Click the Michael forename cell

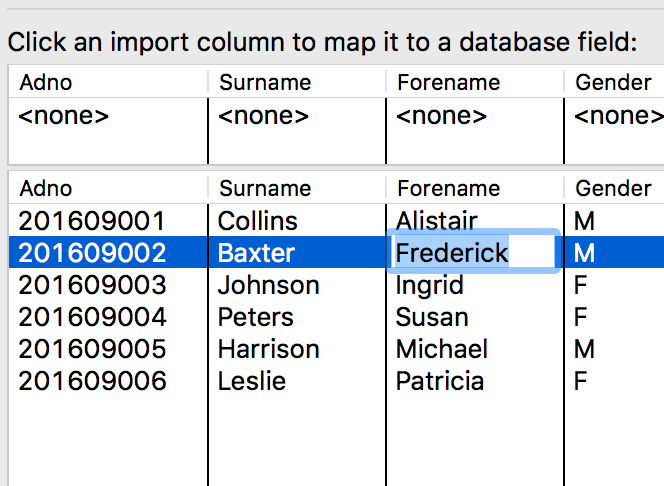coord(442,349)
